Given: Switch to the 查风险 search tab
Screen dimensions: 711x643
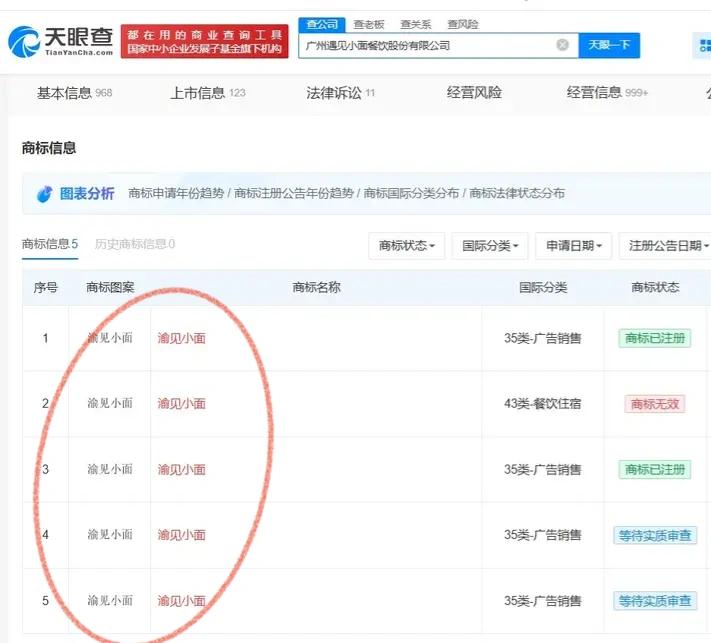Looking at the screenshot, I should pos(463,24).
